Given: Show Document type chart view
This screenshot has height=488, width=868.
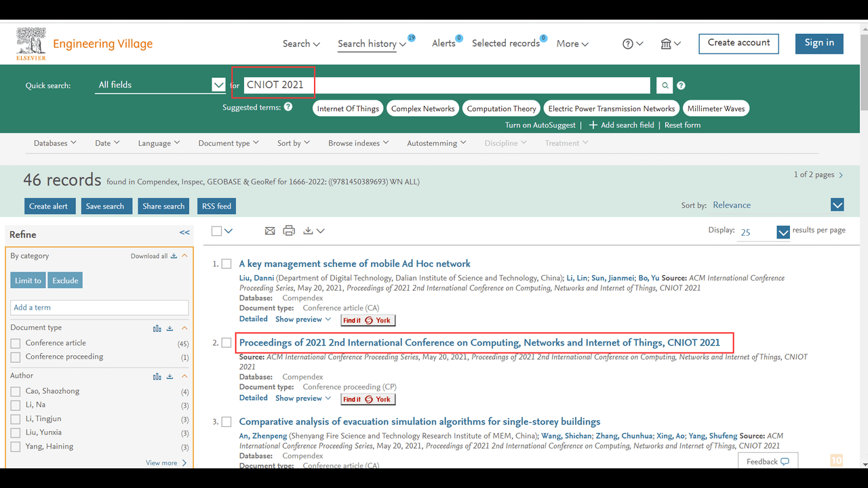Looking at the screenshot, I should [x=157, y=328].
